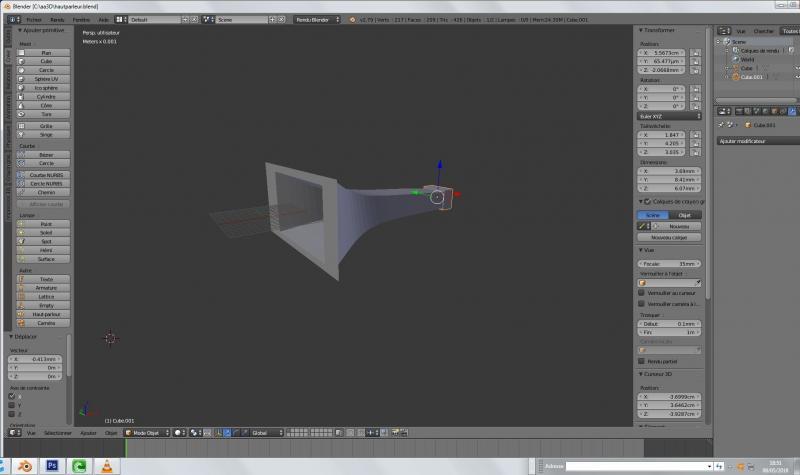Viewport: 800px width, 475px height.
Task: Add a Bézier curve
Action: pos(46,155)
